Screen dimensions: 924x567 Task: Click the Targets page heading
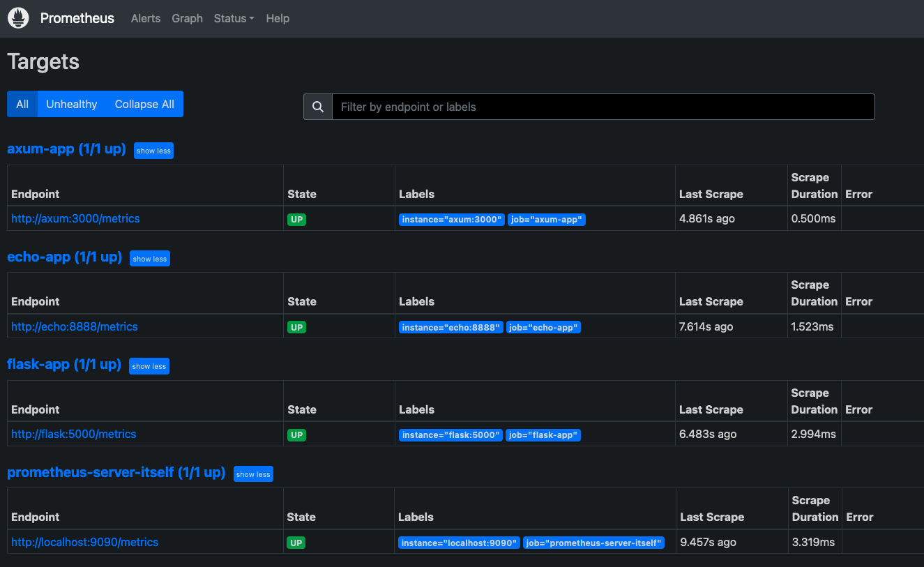pos(43,61)
